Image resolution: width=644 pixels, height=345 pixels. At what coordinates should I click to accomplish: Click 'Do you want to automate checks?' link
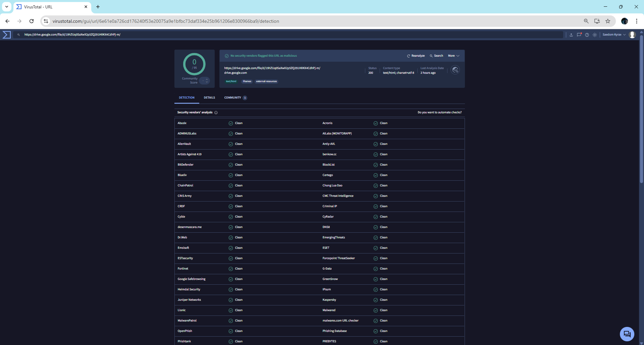coord(439,112)
